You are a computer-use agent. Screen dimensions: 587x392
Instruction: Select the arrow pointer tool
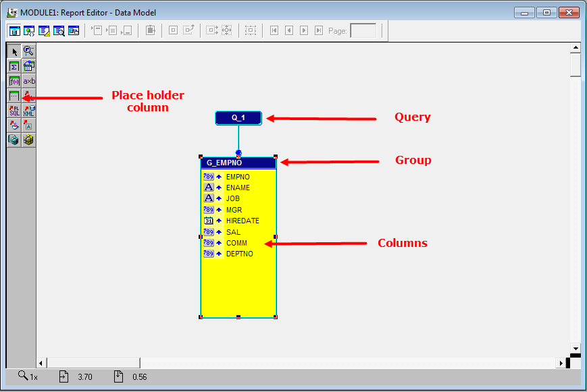[14, 51]
